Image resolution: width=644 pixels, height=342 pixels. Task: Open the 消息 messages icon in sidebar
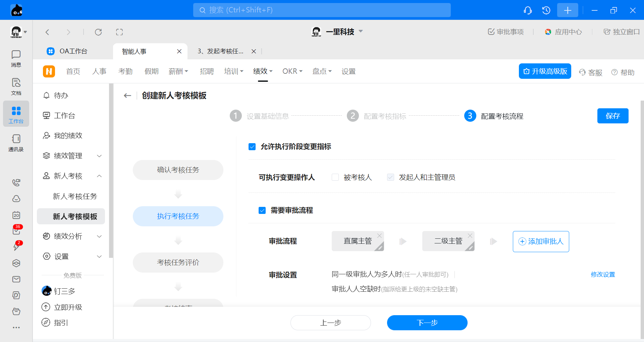(16, 58)
